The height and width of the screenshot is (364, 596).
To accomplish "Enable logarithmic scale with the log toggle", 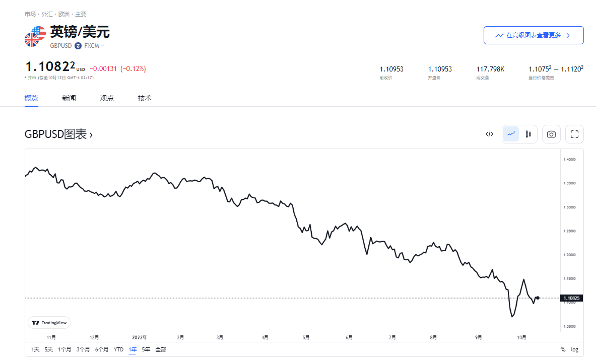I will [x=574, y=349].
